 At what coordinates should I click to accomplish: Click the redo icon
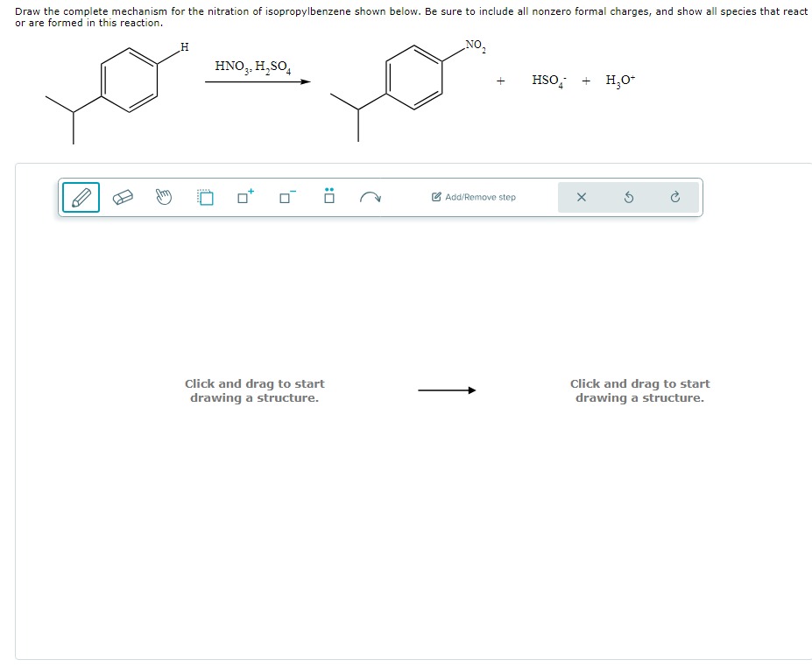(x=673, y=197)
